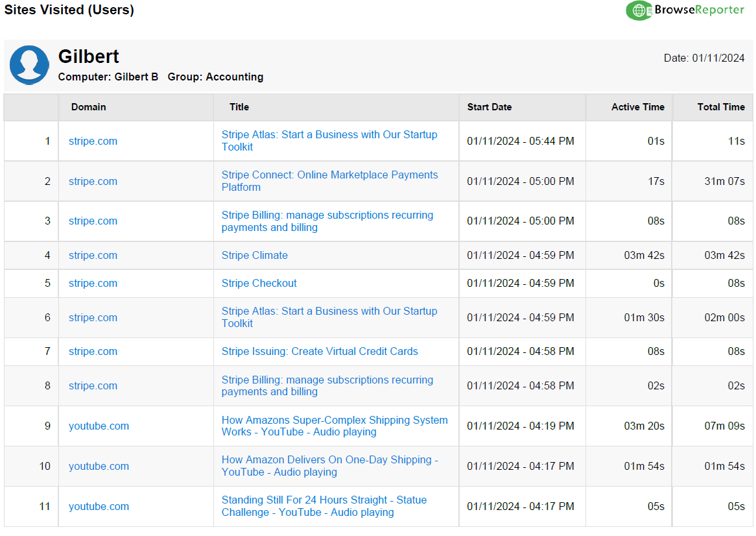The height and width of the screenshot is (536, 756).
Task: Open Standing Still For 24 Hours Straight link
Action: click(324, 506)
